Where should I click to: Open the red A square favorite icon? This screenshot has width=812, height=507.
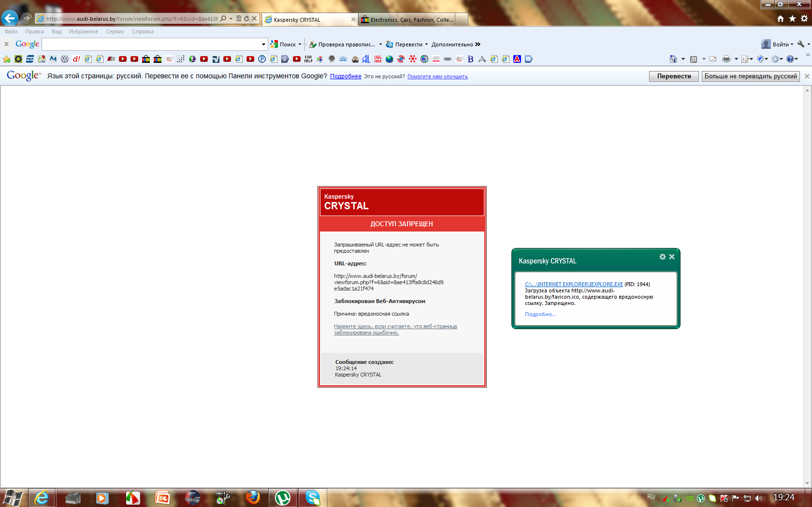click(517, 59)
